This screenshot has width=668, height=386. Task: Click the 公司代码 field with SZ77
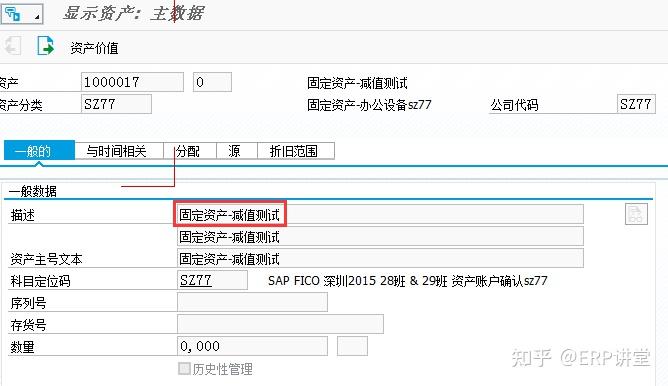[636, 104]
